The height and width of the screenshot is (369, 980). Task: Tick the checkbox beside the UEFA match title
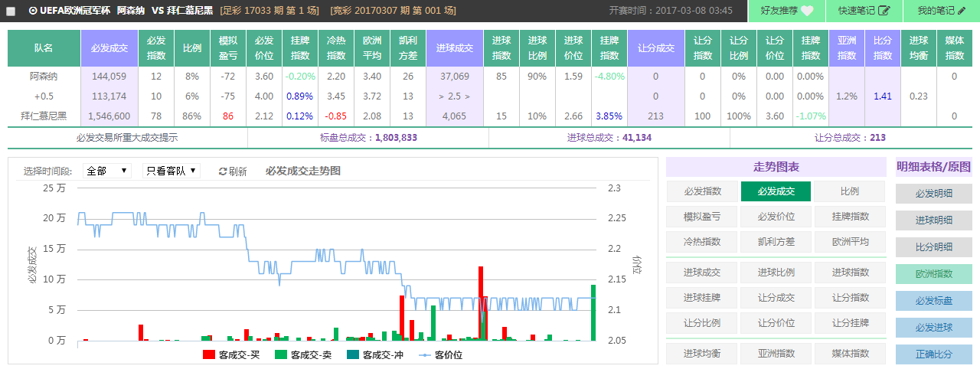point(11,11)
